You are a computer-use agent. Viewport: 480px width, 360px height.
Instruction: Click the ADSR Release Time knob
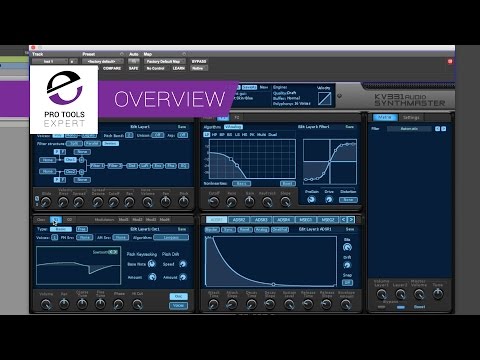[x=308, y=304]
